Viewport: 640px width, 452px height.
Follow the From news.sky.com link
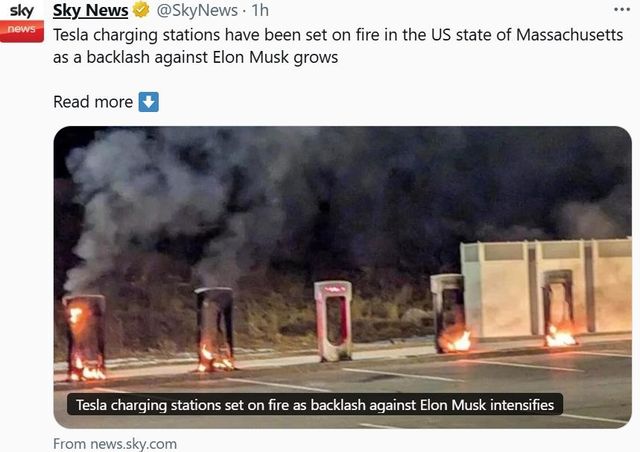[115, 443]
